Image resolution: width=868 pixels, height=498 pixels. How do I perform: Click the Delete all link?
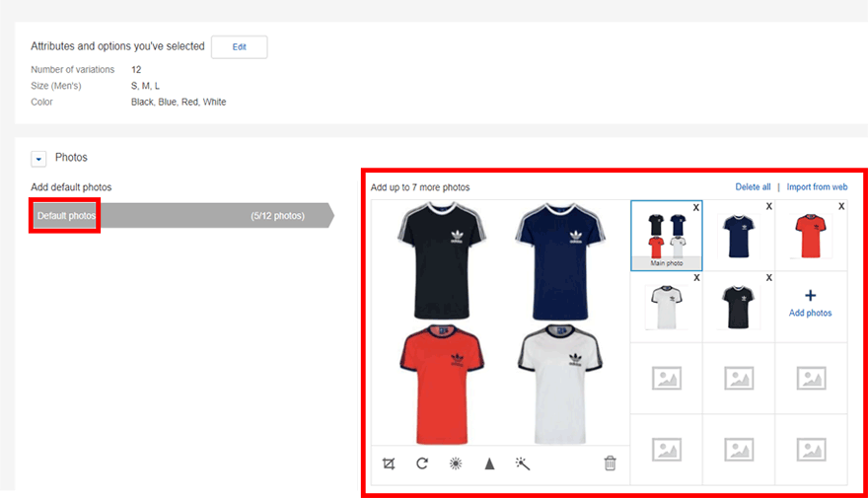click(x=753, y=187)
